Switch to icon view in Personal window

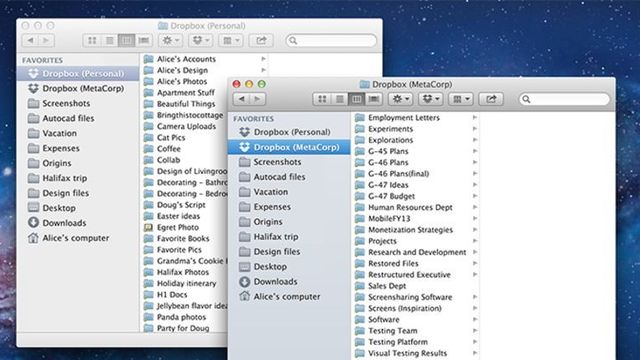(92, 40)
